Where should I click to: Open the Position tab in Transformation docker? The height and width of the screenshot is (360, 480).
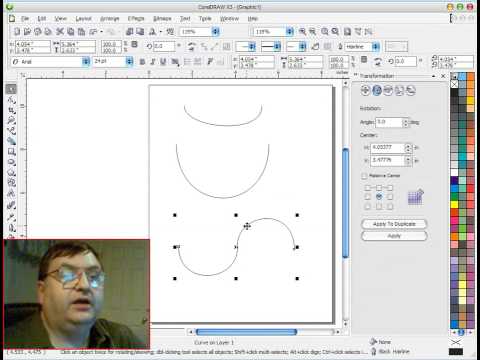tap(365, 90)
